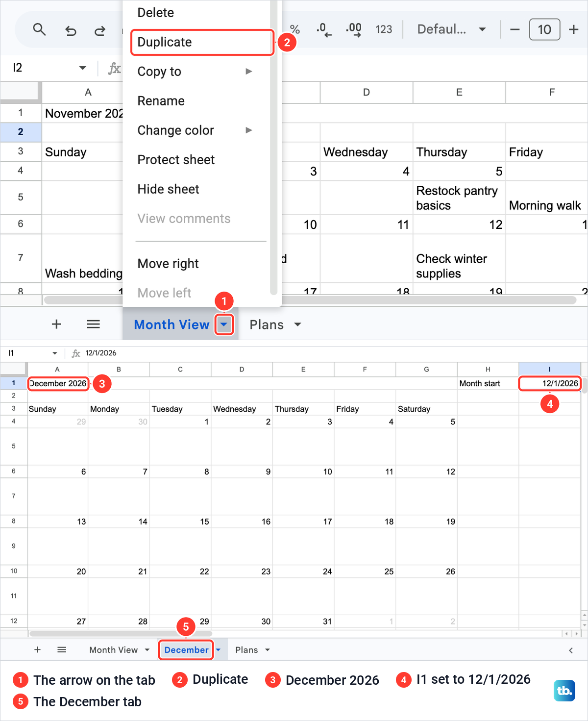This screenshot has height=721, width=588.
Task: Click the font size field showing 10
Action: pos(544,29)
